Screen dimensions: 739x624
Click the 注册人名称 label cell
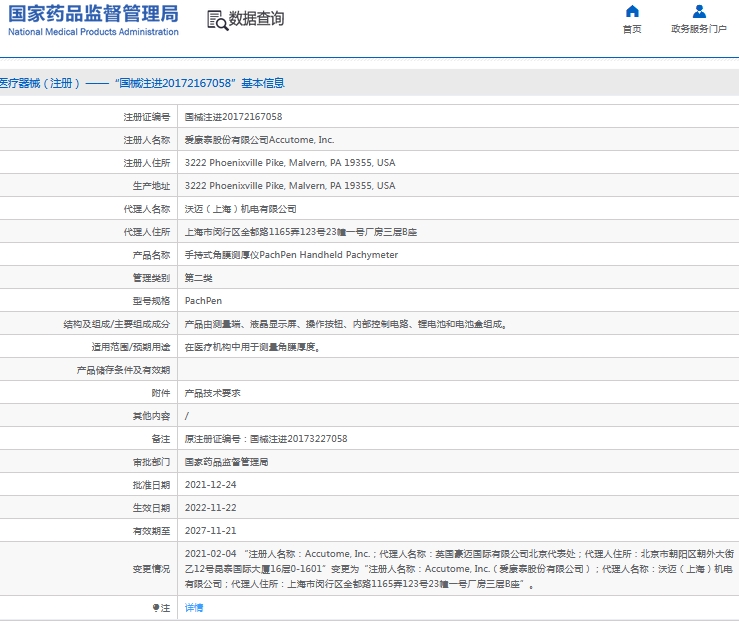(147, 140)
